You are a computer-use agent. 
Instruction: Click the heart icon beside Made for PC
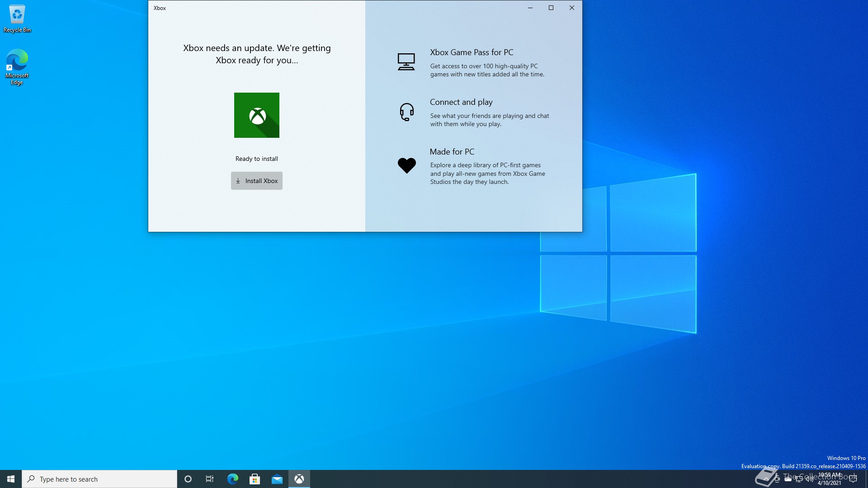click(x=406, y=165)
